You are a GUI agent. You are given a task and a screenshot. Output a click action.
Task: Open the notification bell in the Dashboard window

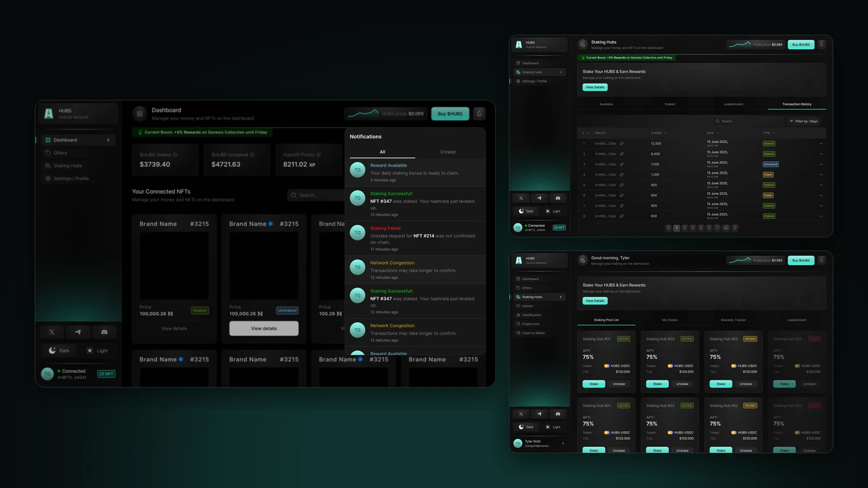click(479, 114)
